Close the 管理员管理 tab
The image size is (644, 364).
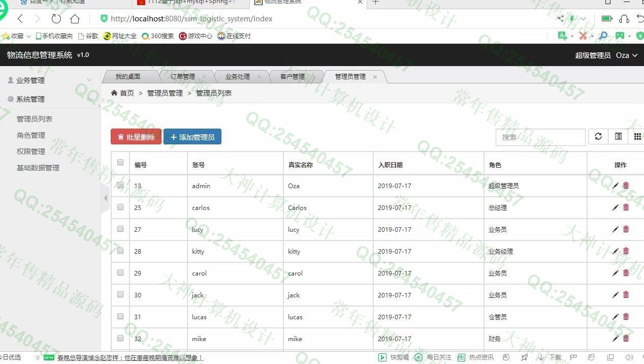click(x=375, y=77)
